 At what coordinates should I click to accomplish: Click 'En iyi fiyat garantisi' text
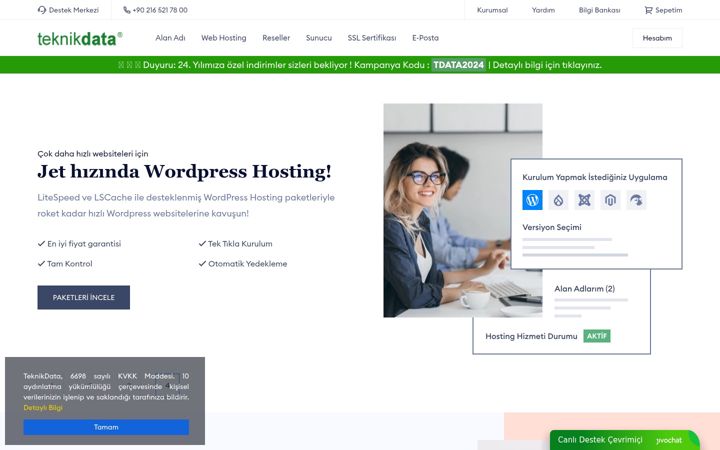pyautogui.click(x=84, y=244)
